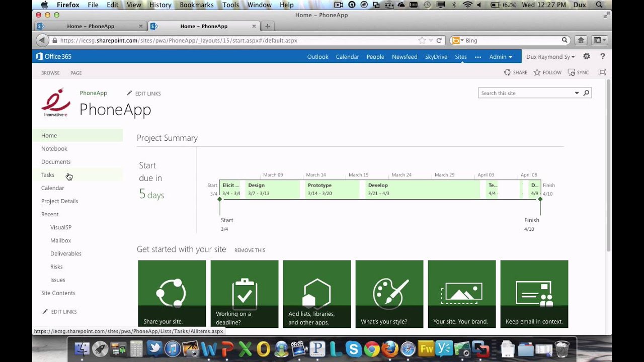Open Project Details in left navigation
This screenshot has width=644, height=362.
[59, 201]
